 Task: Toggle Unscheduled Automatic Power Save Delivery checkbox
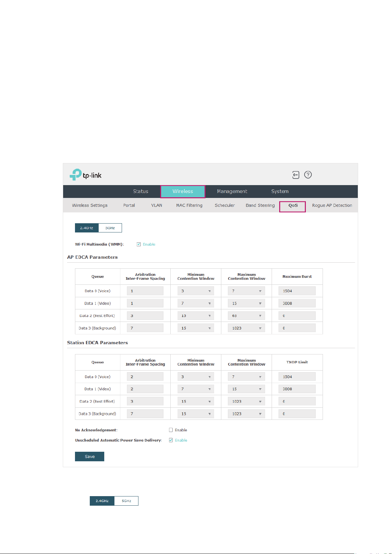tap(171, 440)
